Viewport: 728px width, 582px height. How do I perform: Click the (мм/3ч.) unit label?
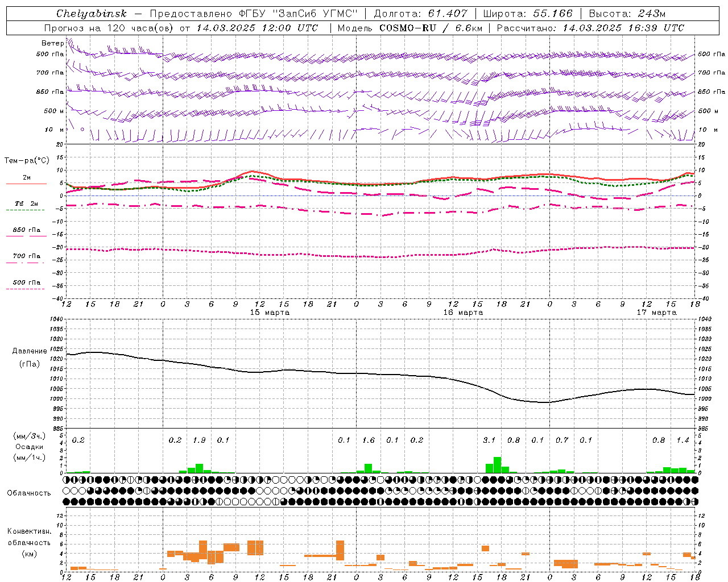coord(29,436)
